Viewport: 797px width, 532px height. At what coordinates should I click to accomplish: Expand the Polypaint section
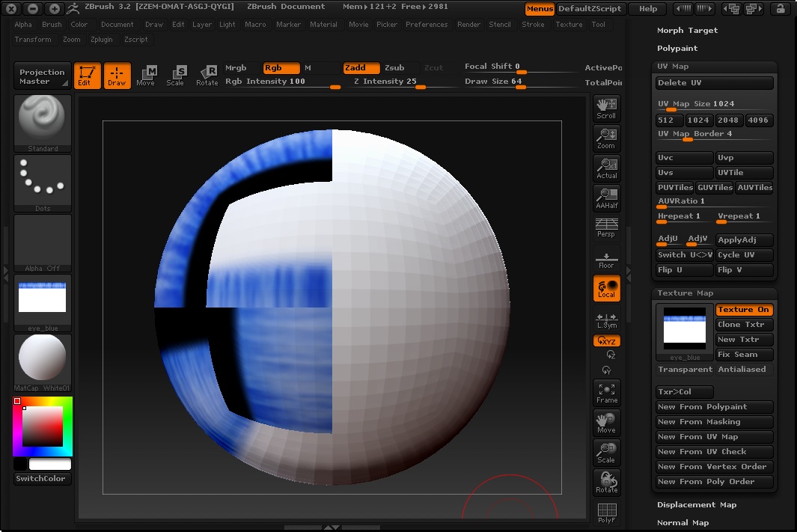(677, 49)
